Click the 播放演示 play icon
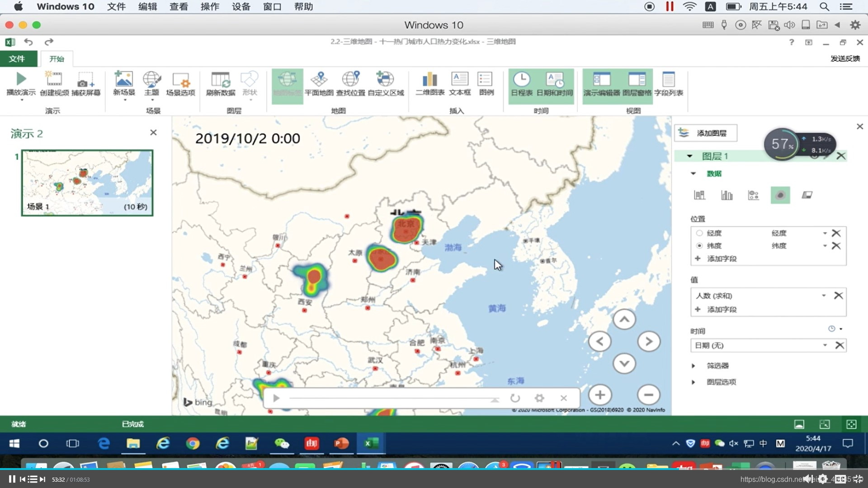The height and width of the screenshot is (488, 868). coord(21,80)
